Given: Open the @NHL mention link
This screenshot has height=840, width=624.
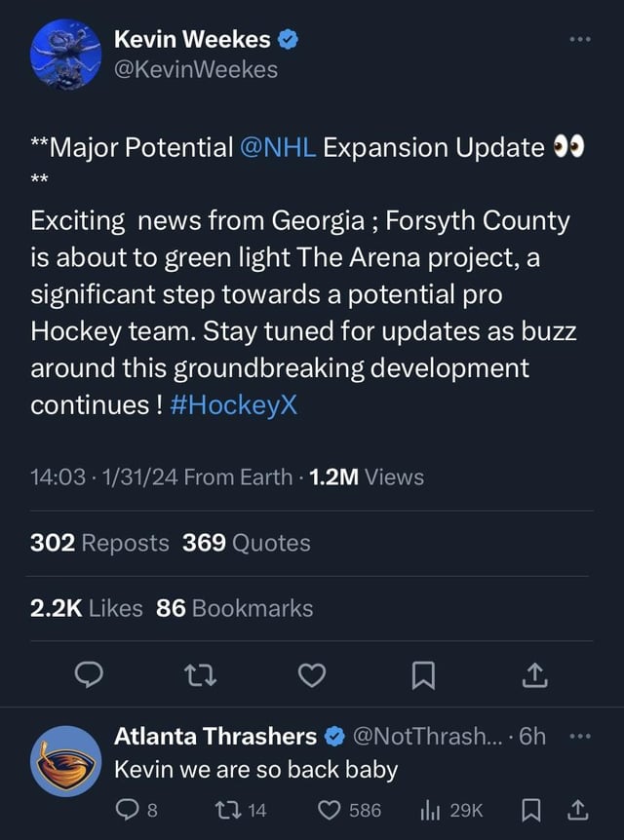Looking at the screenshot, I should coord(278,147).
